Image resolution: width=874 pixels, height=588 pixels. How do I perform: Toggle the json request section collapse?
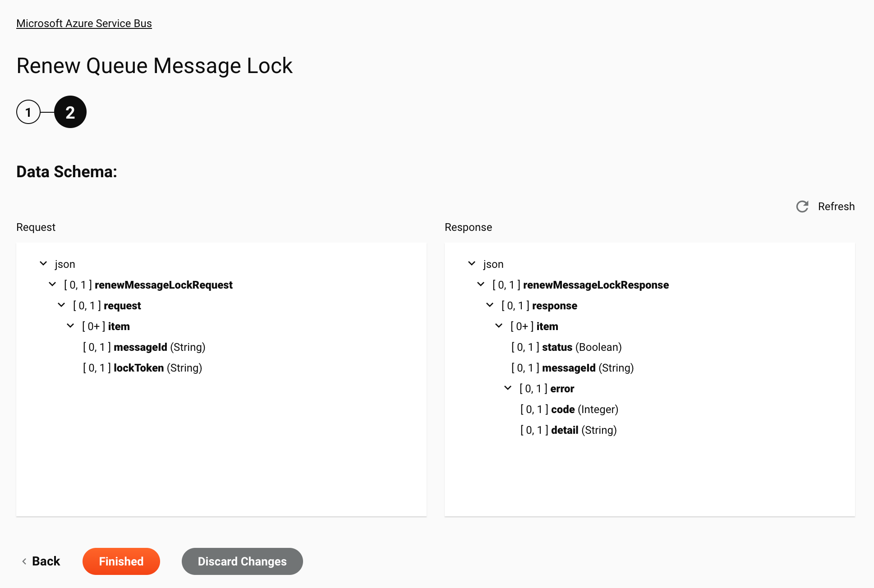pos(44,264)
